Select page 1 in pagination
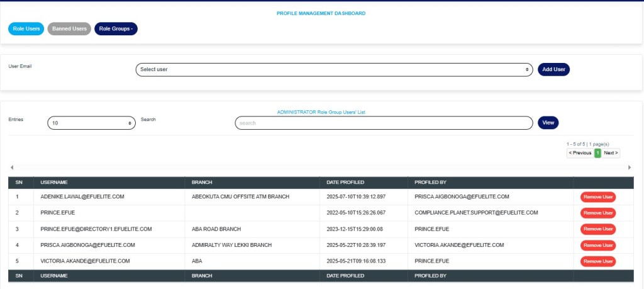This screenshot has height=289, width=644. pos(598,153)
